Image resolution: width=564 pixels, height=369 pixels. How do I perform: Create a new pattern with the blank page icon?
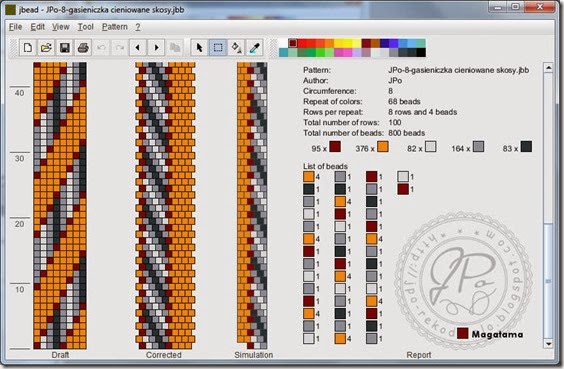[28, 47]
